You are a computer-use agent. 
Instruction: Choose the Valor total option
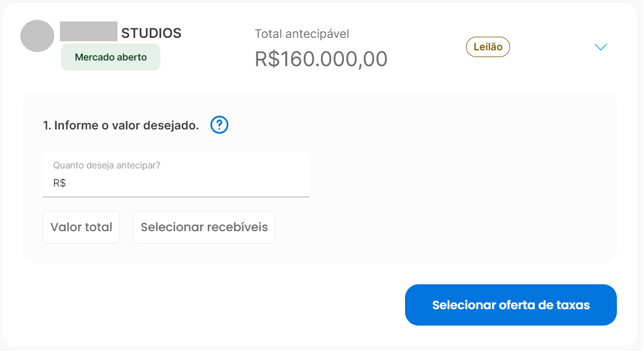coord(81,227)
